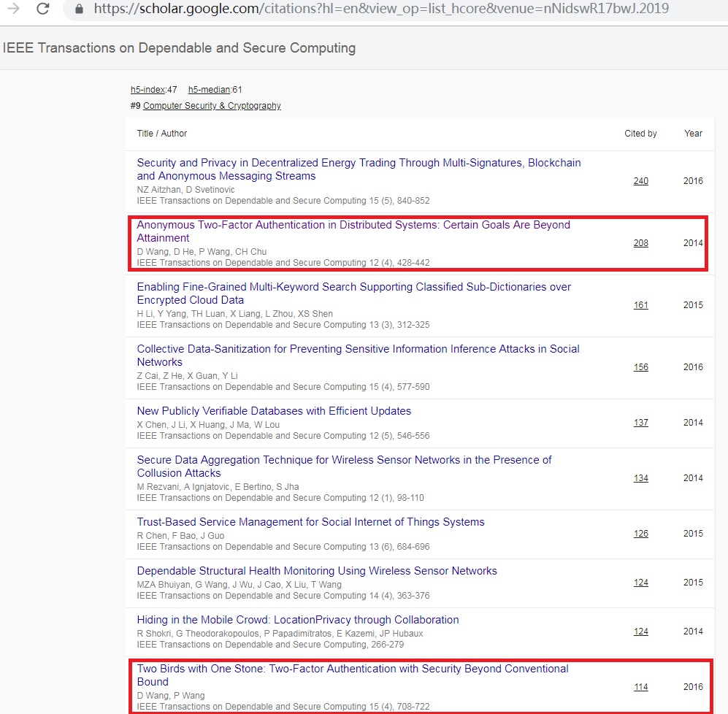This screenshot has width=728, height=714.
Task: Open Secure Data Aggregation Technique paper
Action: 344,466
